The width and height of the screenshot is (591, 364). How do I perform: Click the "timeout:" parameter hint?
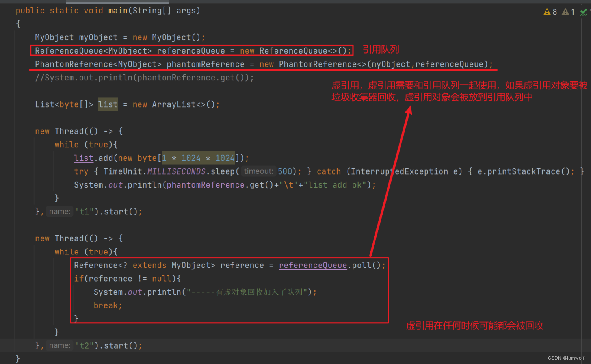tap(258, 171)
